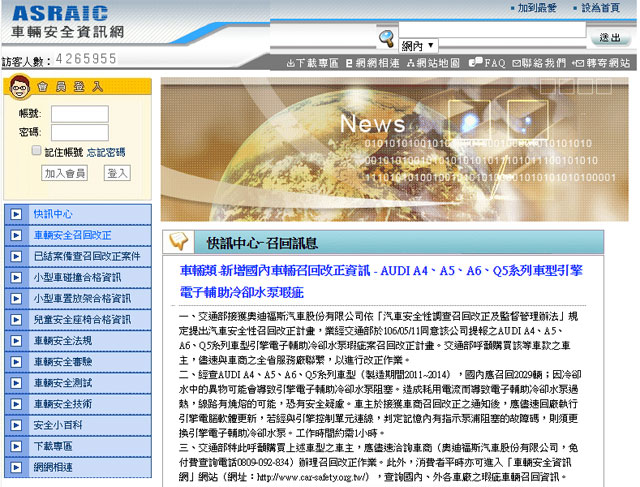The height and width of the screenshot is (487, 640).
Task: Click 轉寄網站 in the top navigation bar
Action: tap(601, 63)
